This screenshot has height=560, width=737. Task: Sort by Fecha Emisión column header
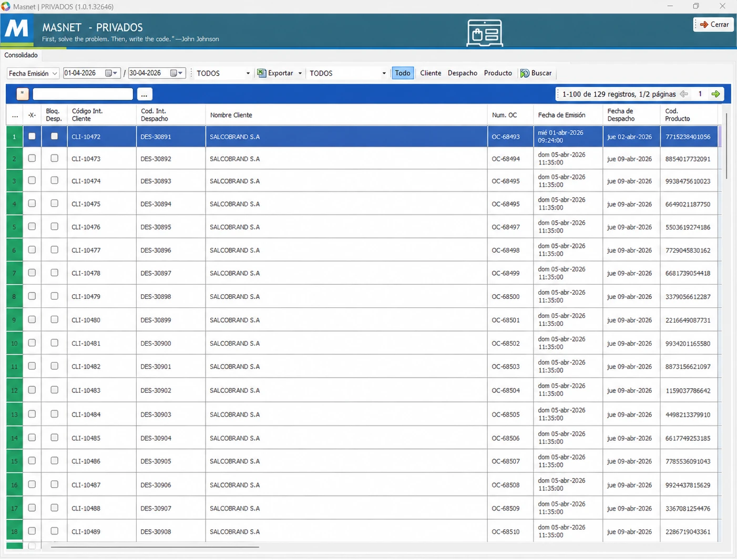568,115
